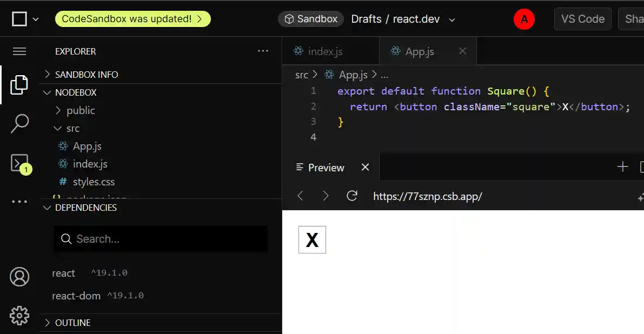Image resolution: width=644 pixels, height=334 pixels.
Task: Refresh the preview page
Action: tap(352, 196)
